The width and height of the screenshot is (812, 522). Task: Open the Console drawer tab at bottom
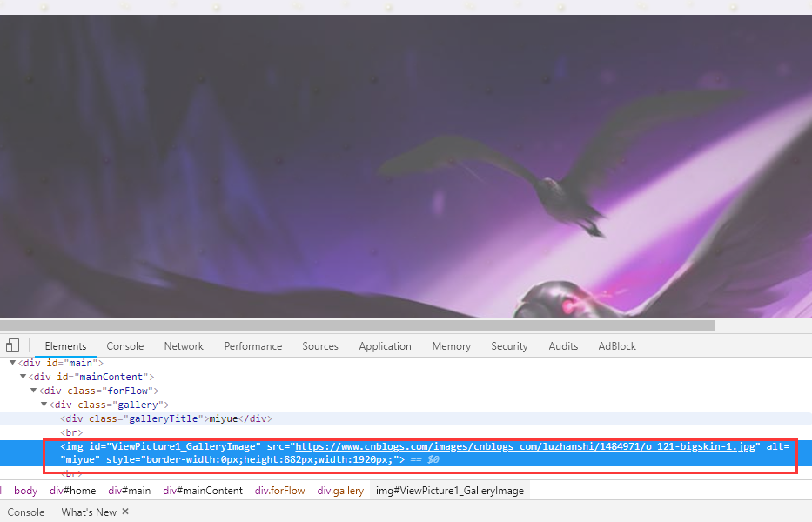[26, 512]
